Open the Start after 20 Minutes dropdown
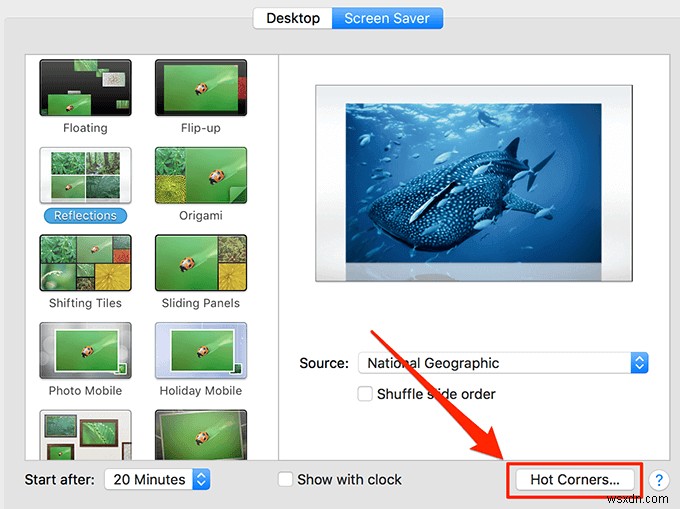 point(157,480)
